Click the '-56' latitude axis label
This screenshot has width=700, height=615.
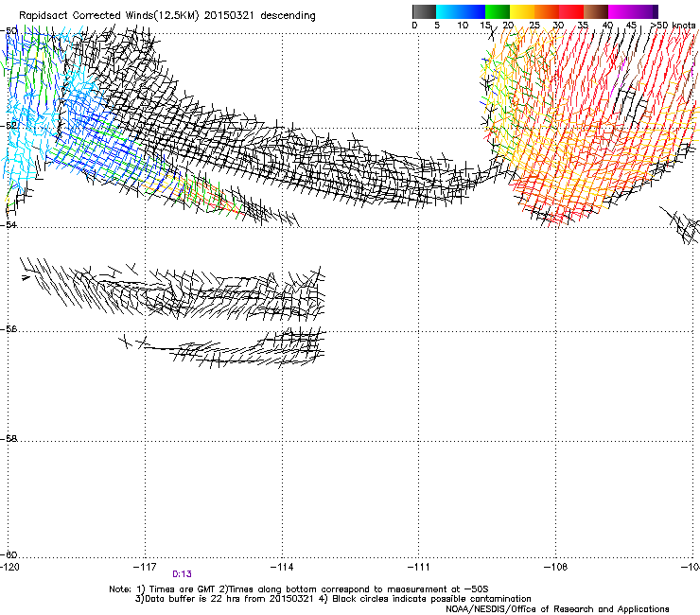point(9,328)
